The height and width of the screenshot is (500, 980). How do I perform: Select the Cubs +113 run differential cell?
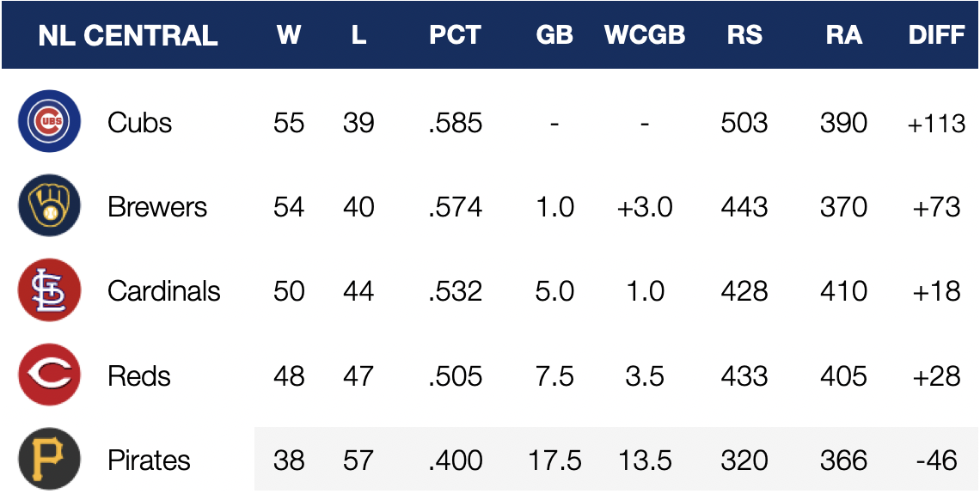tap(936, 123)
